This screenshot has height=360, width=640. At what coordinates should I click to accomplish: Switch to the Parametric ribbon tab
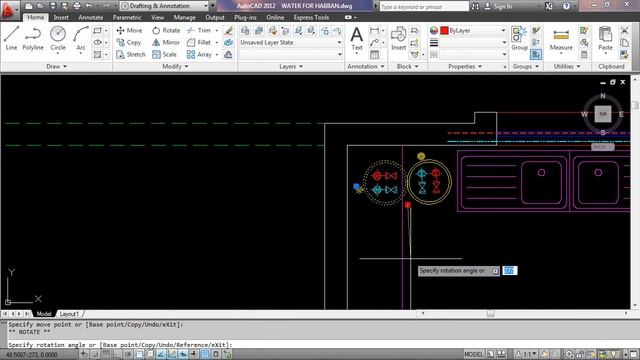point(127,18)
